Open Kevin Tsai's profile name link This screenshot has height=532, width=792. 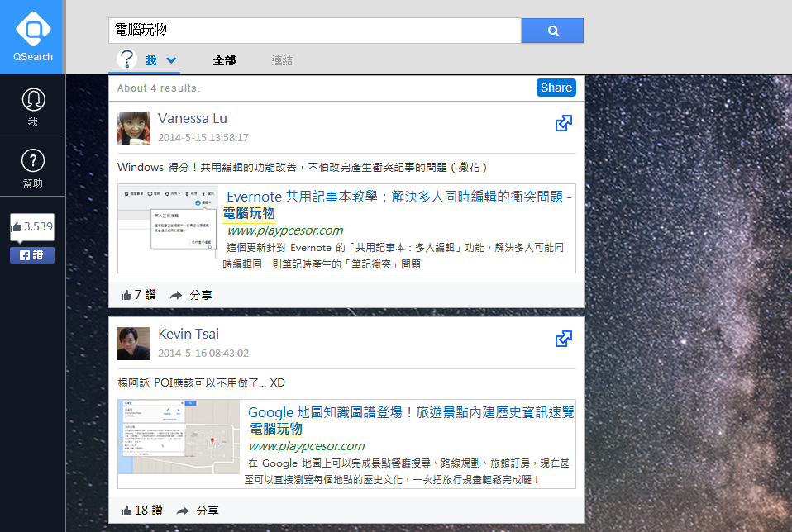(x=188, y=334)
